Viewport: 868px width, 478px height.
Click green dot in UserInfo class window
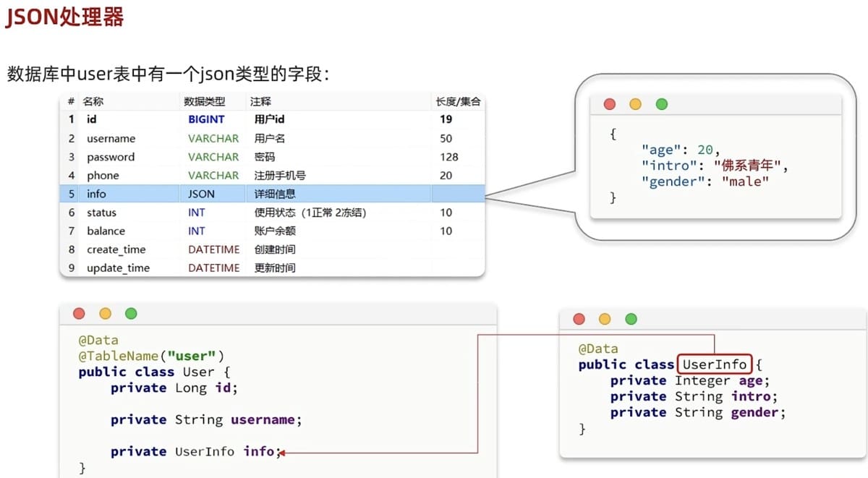[631, 319]
